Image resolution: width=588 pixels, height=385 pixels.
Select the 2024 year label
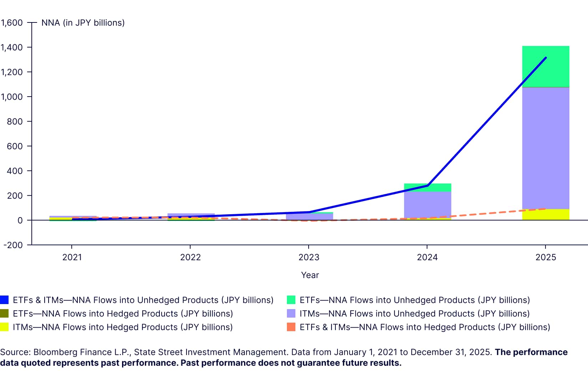pos(429,257)
